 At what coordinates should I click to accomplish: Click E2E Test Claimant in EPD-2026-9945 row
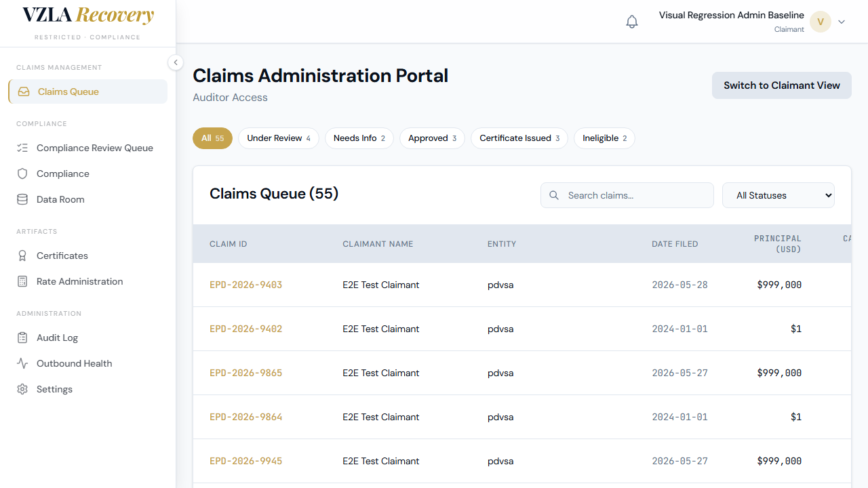381,461
